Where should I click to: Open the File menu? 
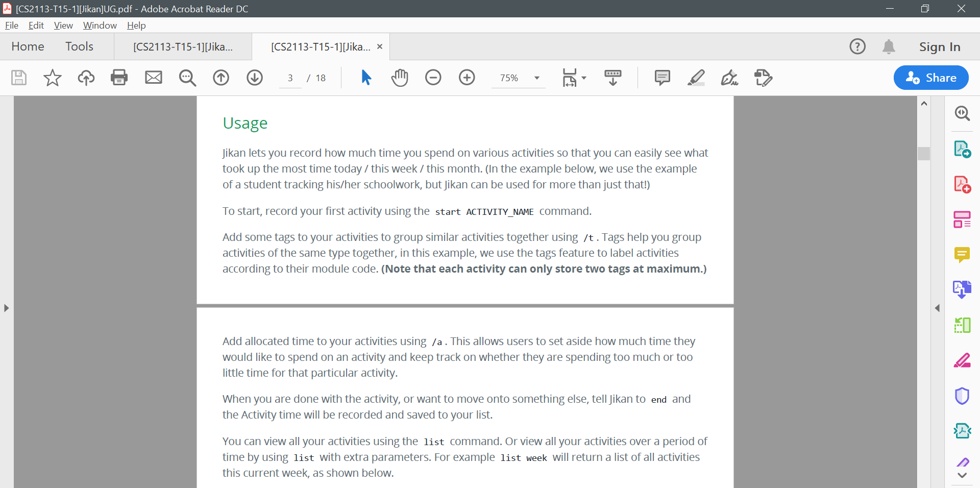[11, 26]
